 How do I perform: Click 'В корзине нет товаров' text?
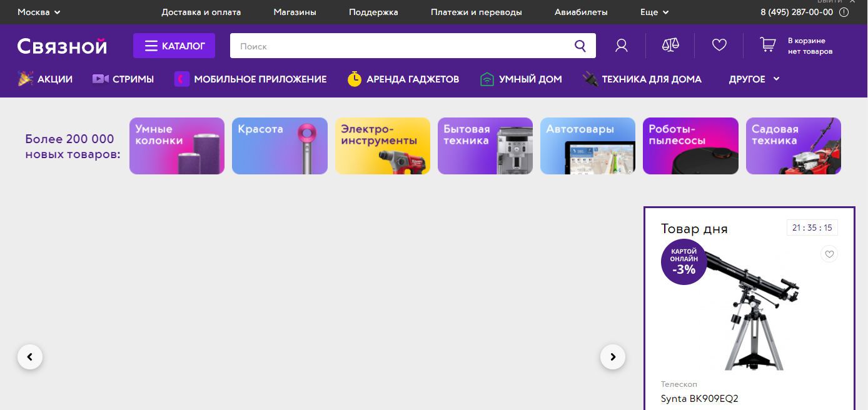click(x=810, y=46)
